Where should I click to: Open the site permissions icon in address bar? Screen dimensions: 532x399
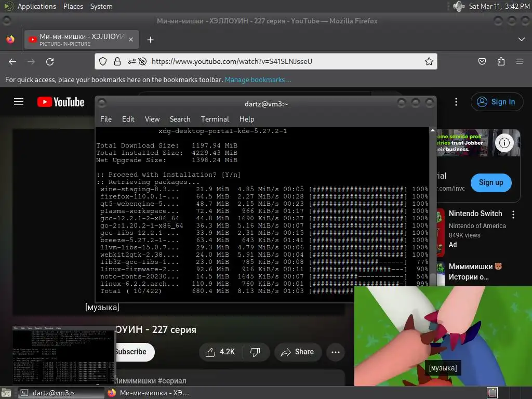[x=131, y=61]
